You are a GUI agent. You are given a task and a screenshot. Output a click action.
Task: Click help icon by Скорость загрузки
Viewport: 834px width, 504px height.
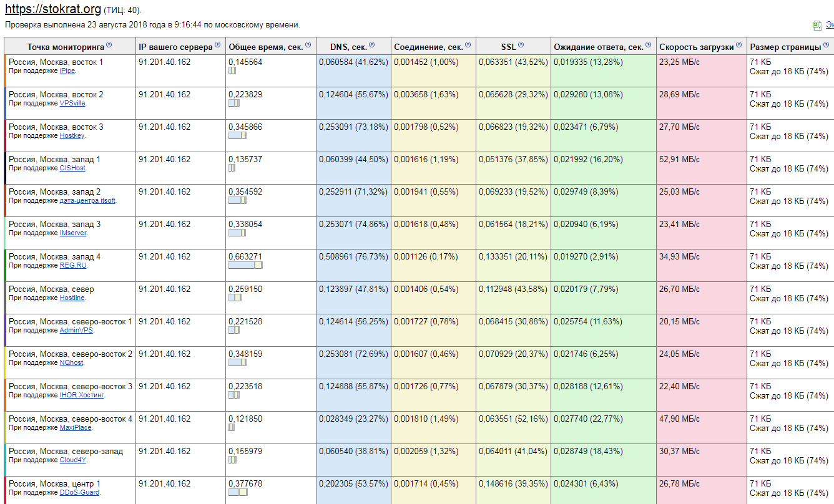[x=738, y=45]
